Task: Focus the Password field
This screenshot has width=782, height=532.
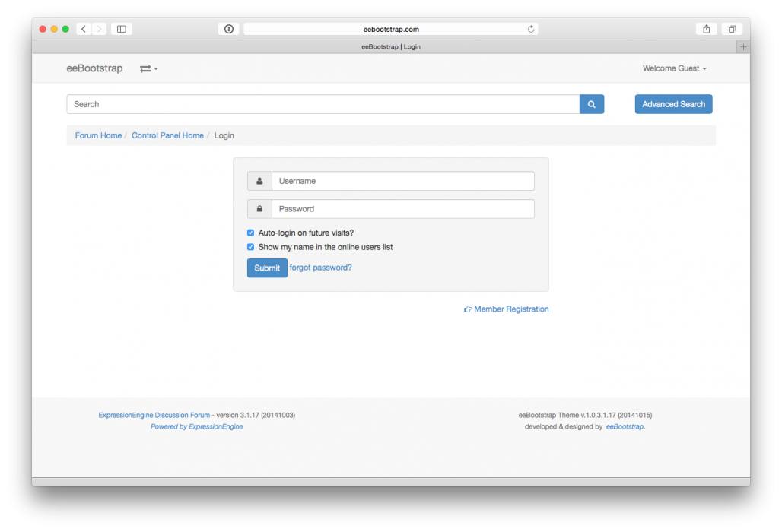Action: click(403, 209)
